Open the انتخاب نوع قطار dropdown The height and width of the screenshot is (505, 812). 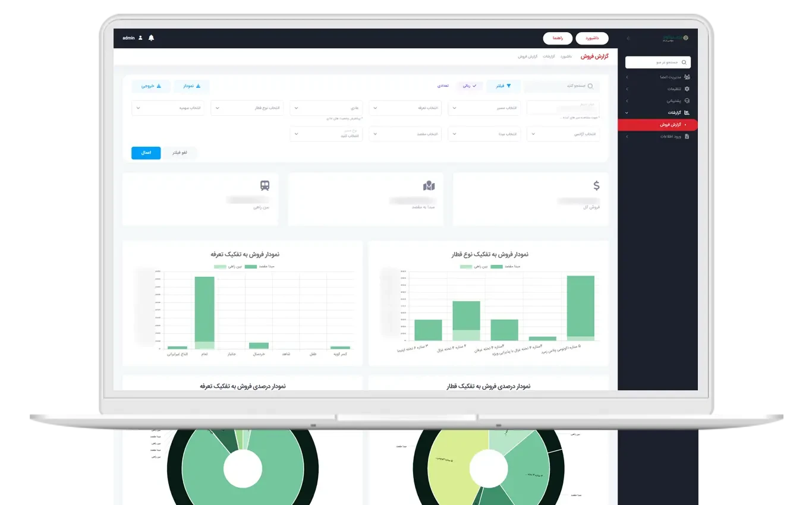(x=248, y=108)
